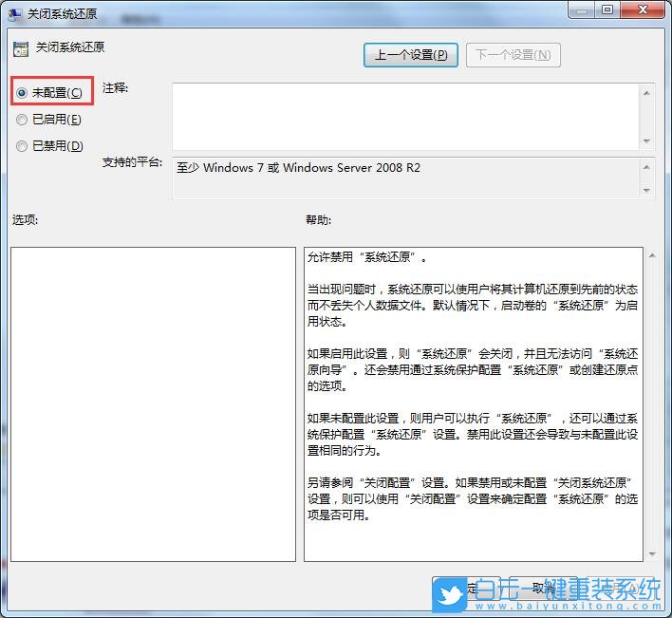Close the 关闭系统还原 dialog window
Viewport: 672px width, 618px height.
pos(643,10)
